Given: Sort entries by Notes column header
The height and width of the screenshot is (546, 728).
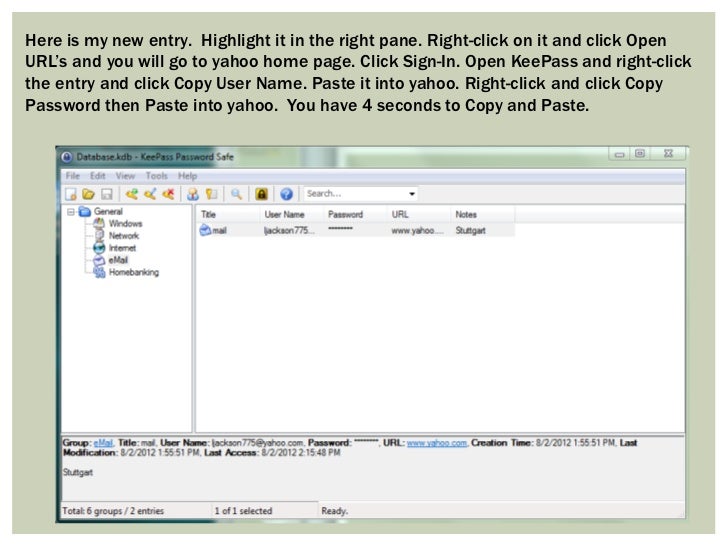Looking at the screenshot, I should pyautogui.click(x=483, y=214).
